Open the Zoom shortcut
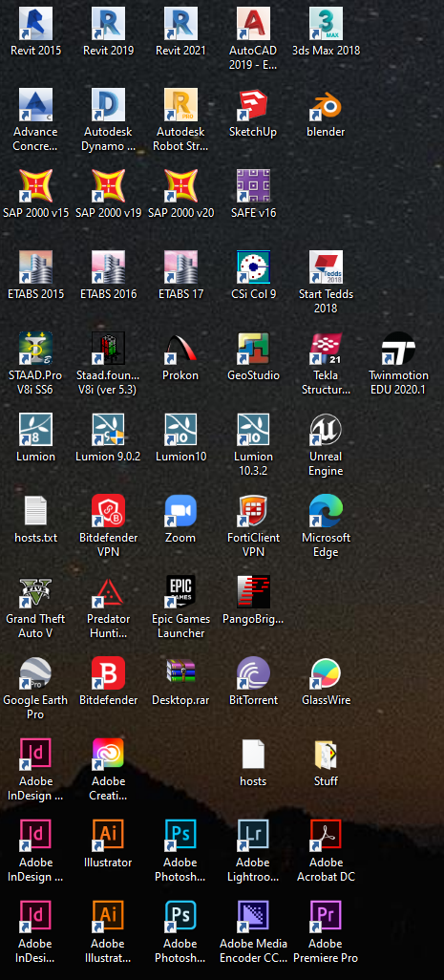Viewport: 444px width, 980px height. tap(180, 511)
